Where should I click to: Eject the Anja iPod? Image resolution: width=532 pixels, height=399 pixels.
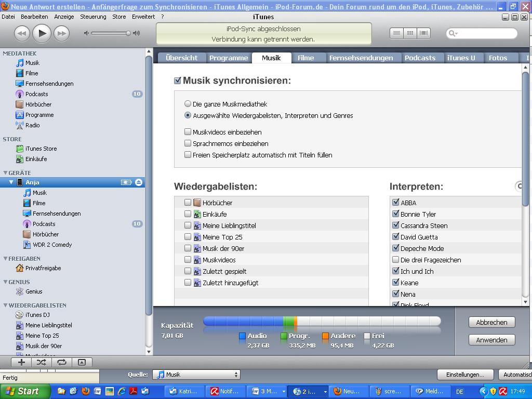138,182
